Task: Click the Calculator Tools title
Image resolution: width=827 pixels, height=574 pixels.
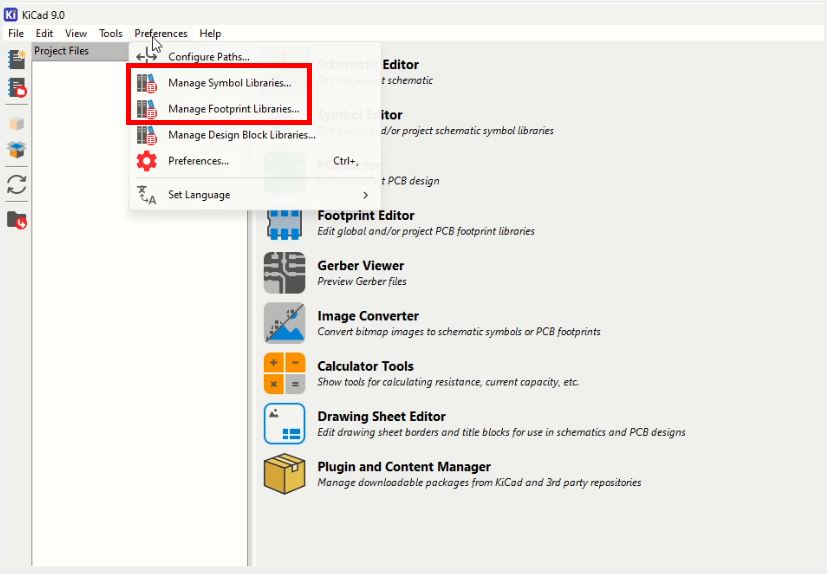Action: (x=365, y=366)
